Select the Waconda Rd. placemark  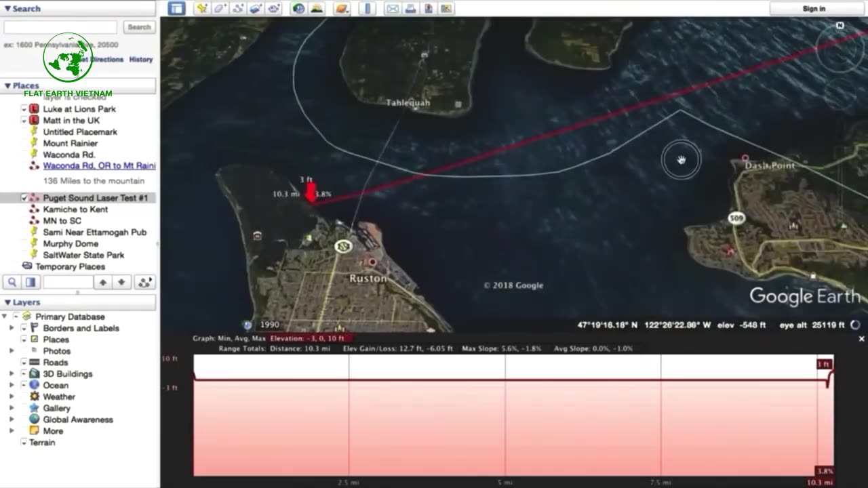69,155
